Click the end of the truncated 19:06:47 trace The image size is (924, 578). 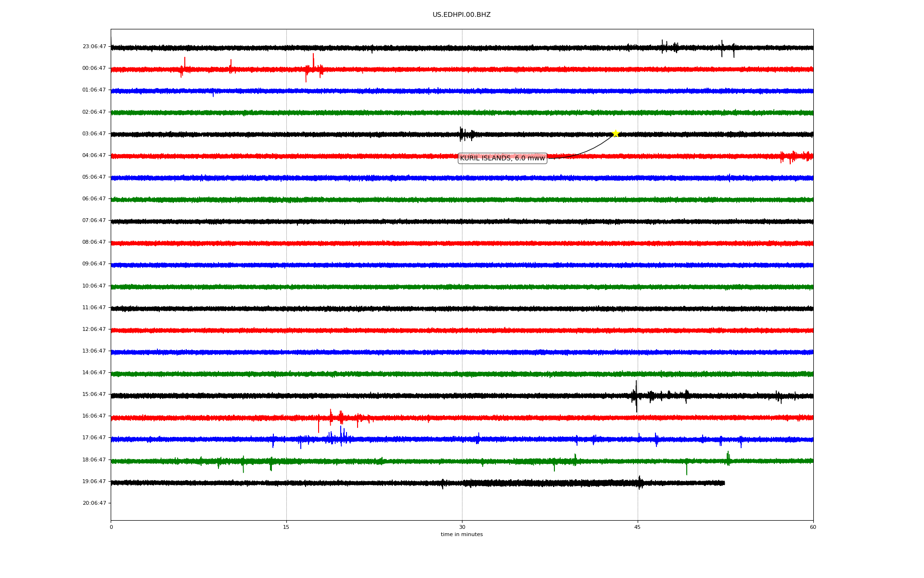[724, 483]
